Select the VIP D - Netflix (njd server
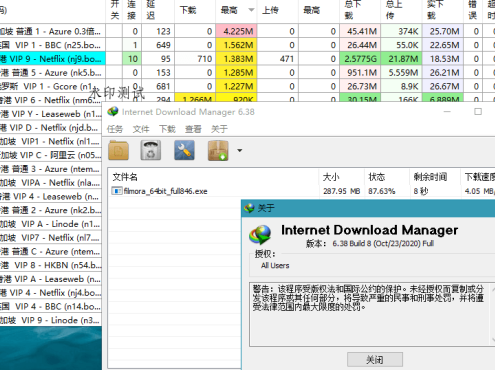 51,128
